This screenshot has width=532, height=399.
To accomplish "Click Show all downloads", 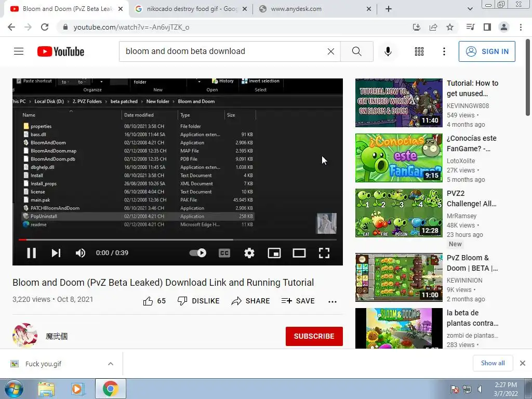I will (493, 363).
